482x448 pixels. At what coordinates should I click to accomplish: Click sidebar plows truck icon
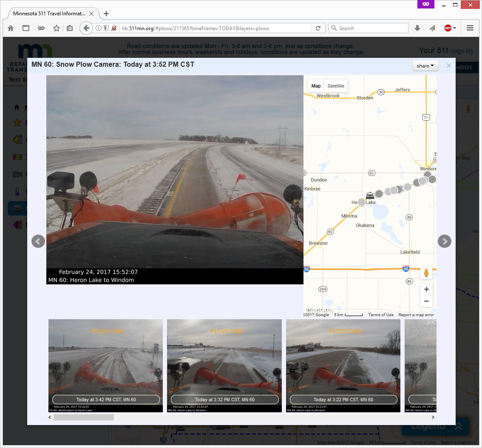[17, 209]
